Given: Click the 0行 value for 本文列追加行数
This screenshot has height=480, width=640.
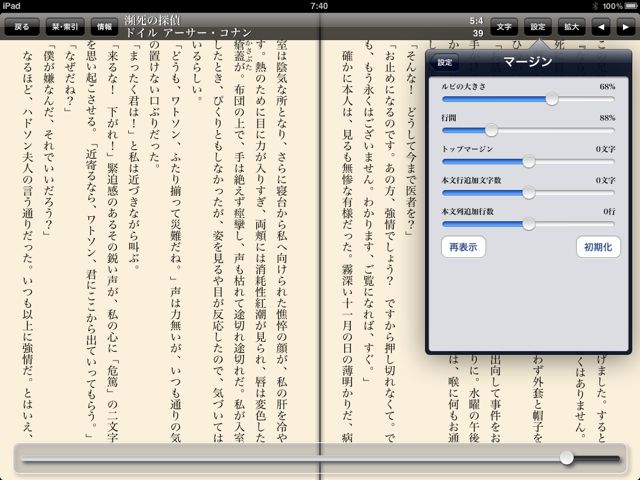Looking at the screenshot, I should [x=609, y=211].
